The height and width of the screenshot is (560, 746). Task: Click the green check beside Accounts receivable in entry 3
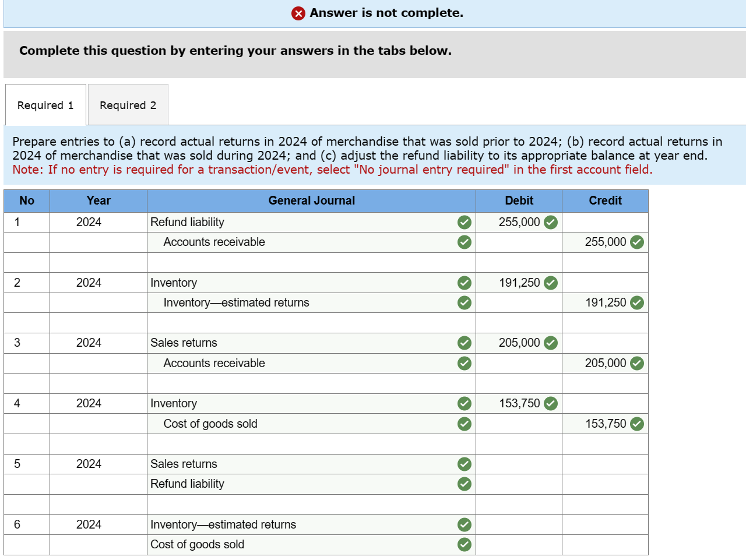tap(465, 363)
